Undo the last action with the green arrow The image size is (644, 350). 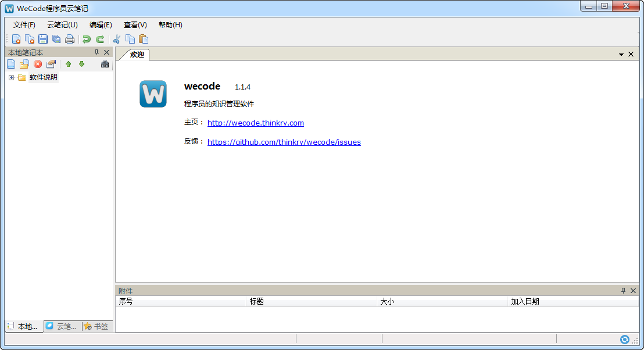pyautogui.click(x=86, y=39)
